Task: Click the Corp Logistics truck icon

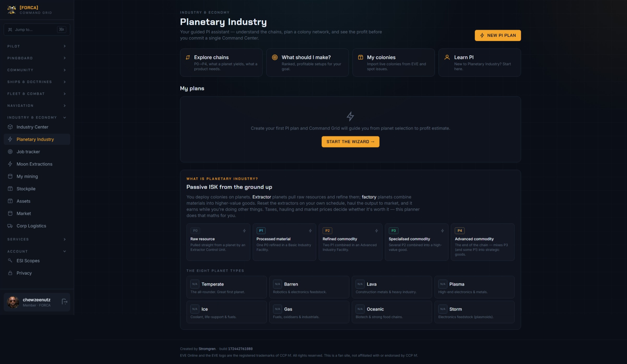Action: coord(10,226)
